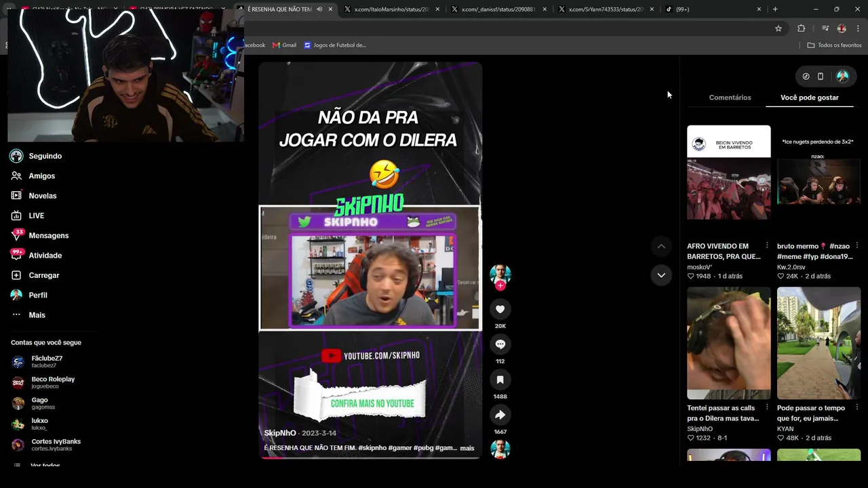Image resolution: width=868 pixels, height=488 pixels.
Task: Open the Chrome profile avatar in toolbar
Action: (842, 28)
